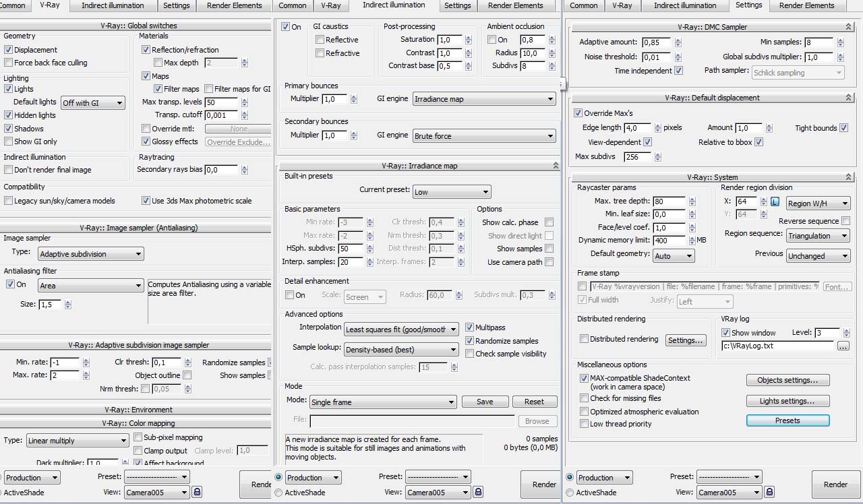The image size is (863, 504).
Task: Toggle the Tight bounds checkbox
Action: (x=843, y=128)
